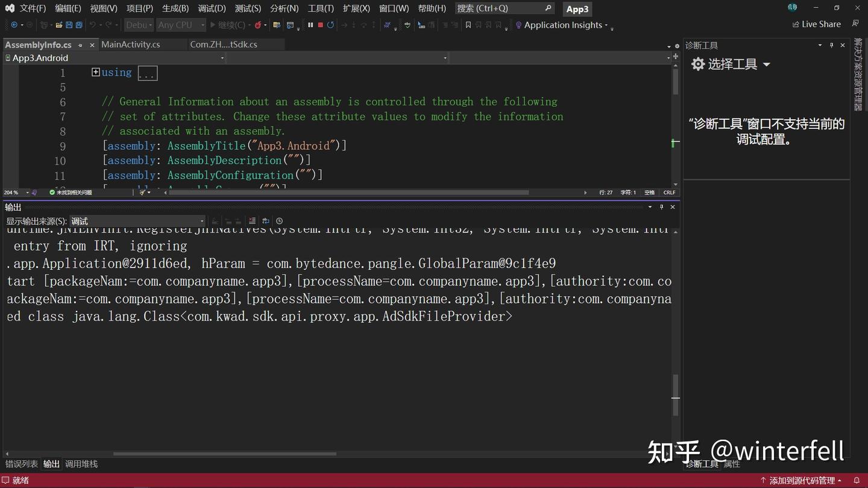Image resolution: width=868 pixels, height=488 pixels.
Task: Click the Save file icon
Action: coord(69,25)
